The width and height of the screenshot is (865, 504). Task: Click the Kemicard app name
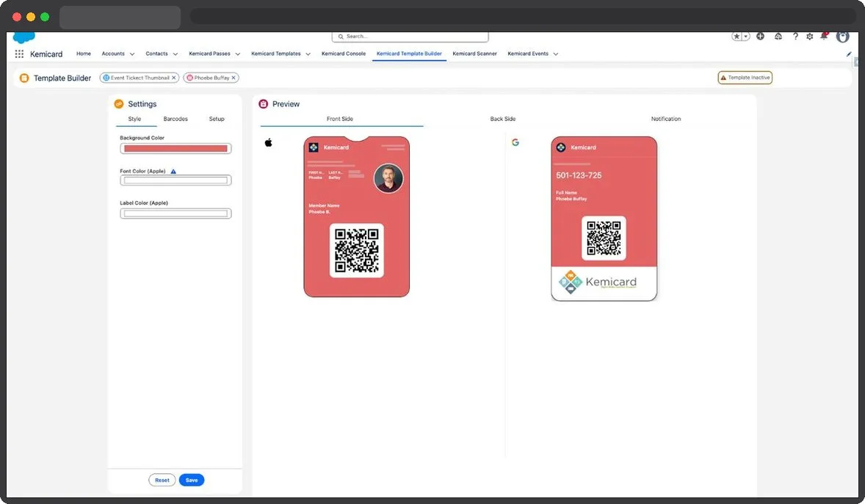click(46, 54)
